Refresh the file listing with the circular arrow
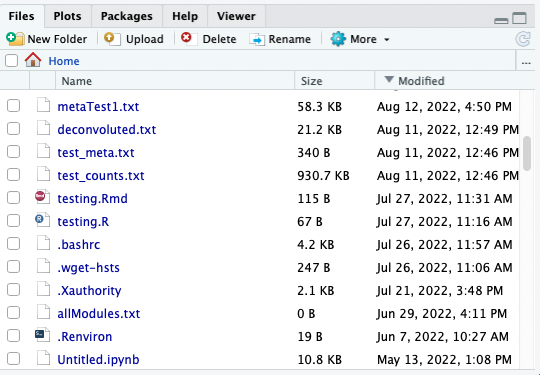Viewport: 540px width, 375px height. (x=522, y=39)
